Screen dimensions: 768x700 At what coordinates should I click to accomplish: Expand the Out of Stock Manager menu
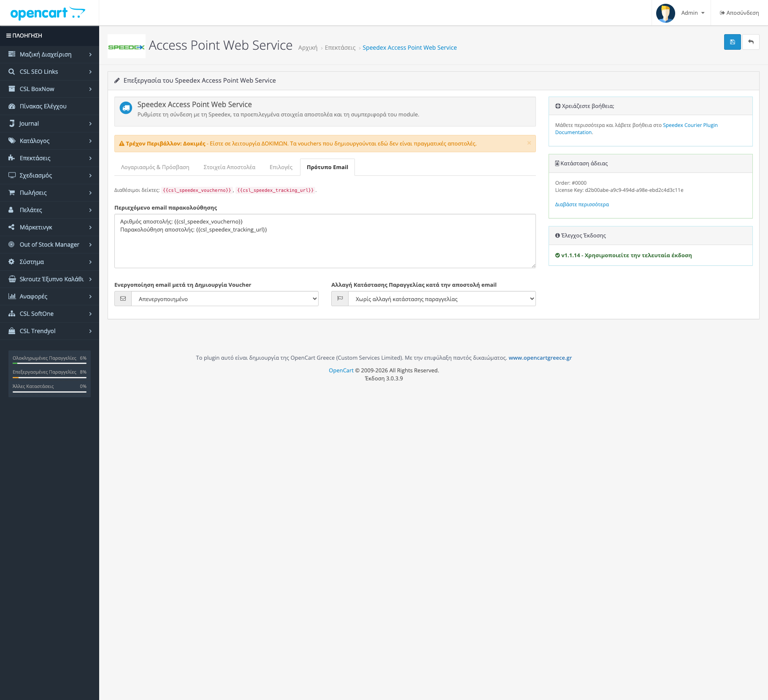coord(50,245)
